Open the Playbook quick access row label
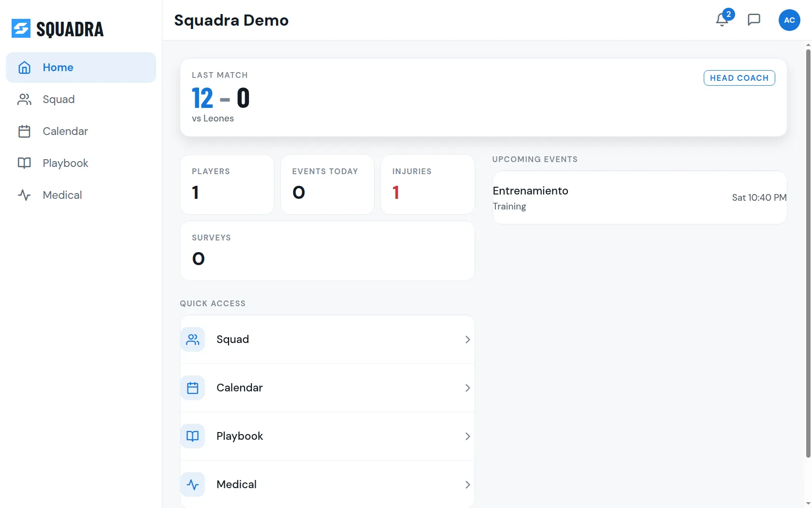Viewport: 812px width, 508px height. click(x=240, y=436)
